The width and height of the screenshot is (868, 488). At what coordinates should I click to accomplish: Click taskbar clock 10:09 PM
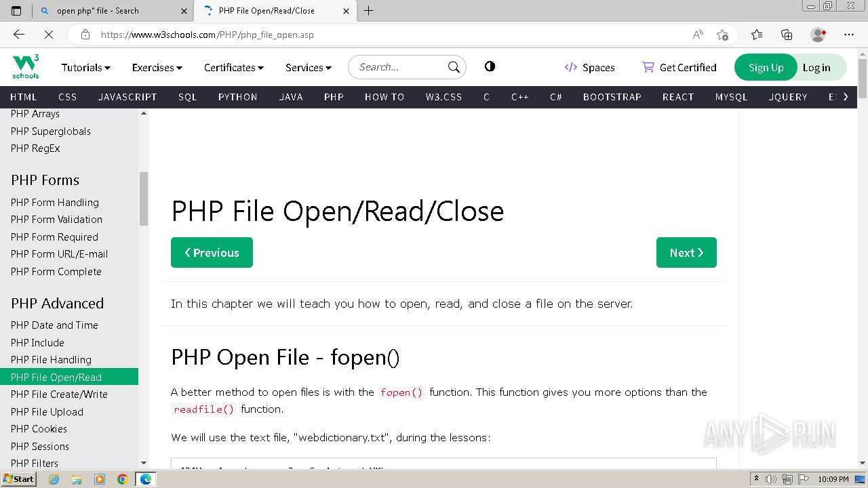833,479
